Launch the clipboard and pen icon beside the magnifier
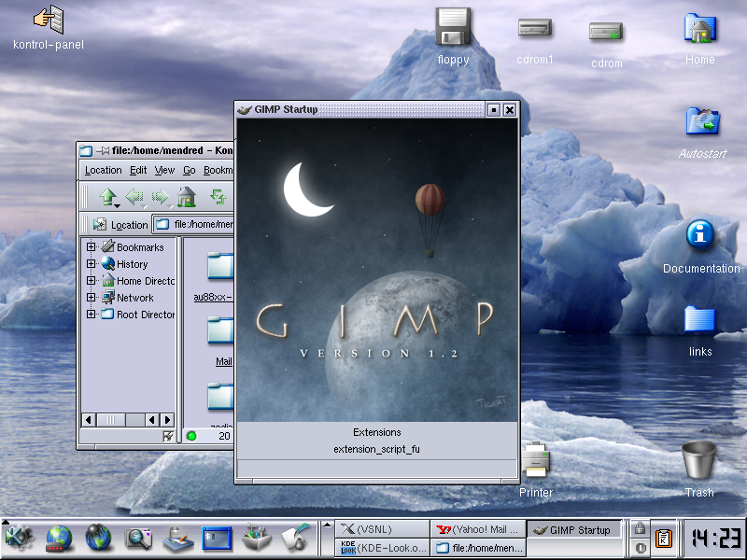Viewport: 747px width, 560px height. [177, 539]
